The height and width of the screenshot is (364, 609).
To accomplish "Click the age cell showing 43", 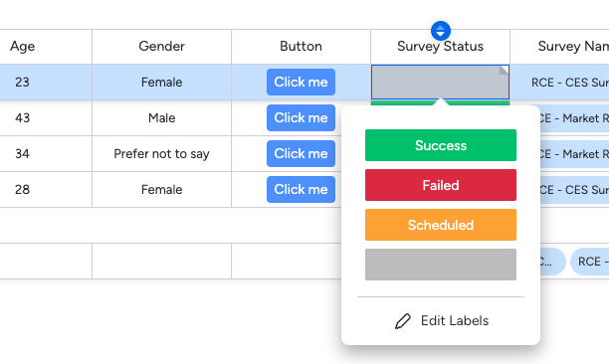I will [23, 118].
